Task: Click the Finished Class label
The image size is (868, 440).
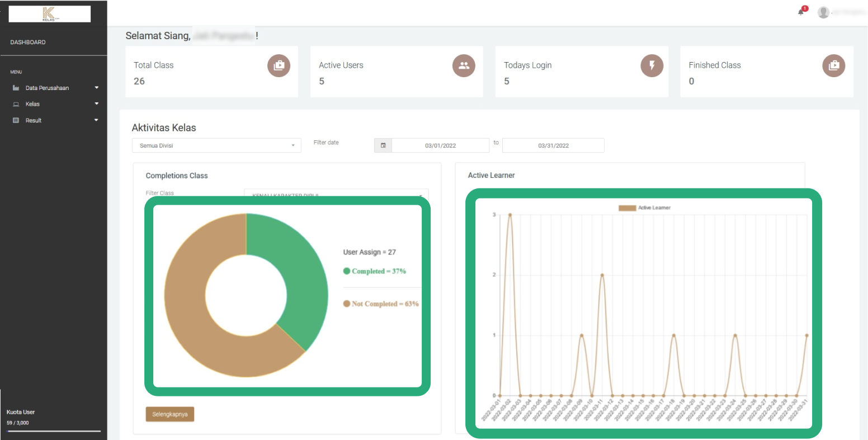Action: click(715, 65)
